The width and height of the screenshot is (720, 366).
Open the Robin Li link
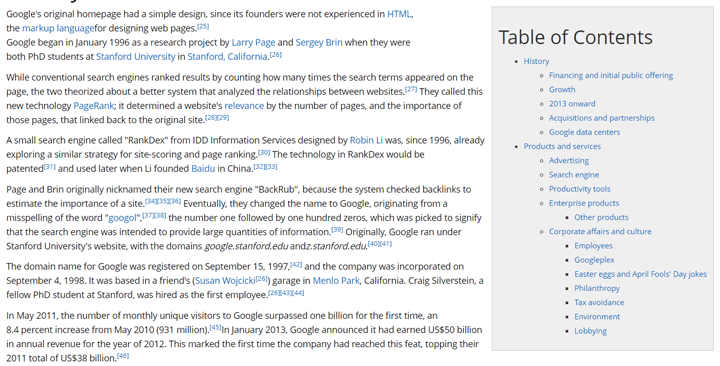tap(366, 141)
